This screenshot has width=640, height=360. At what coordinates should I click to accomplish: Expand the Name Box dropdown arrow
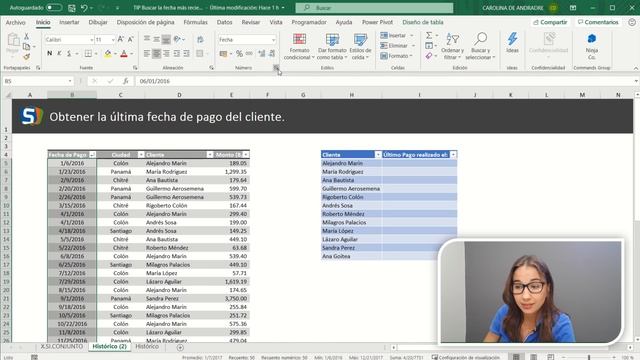point(70,81)
